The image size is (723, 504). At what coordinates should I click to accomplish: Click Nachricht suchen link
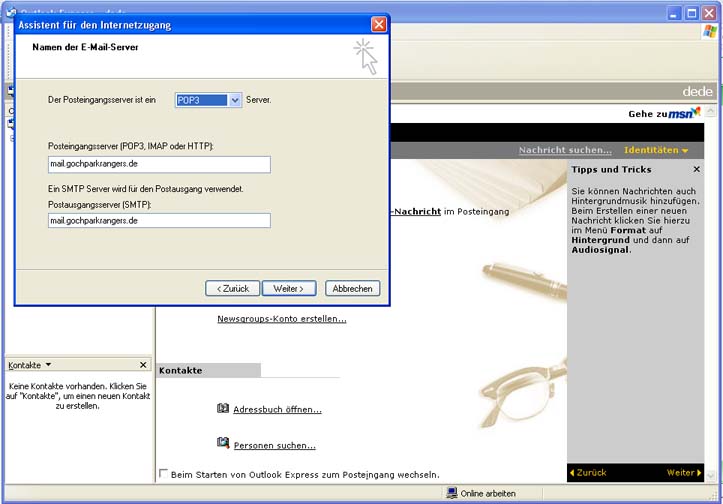pyautogui.click(x=565, y=150)
